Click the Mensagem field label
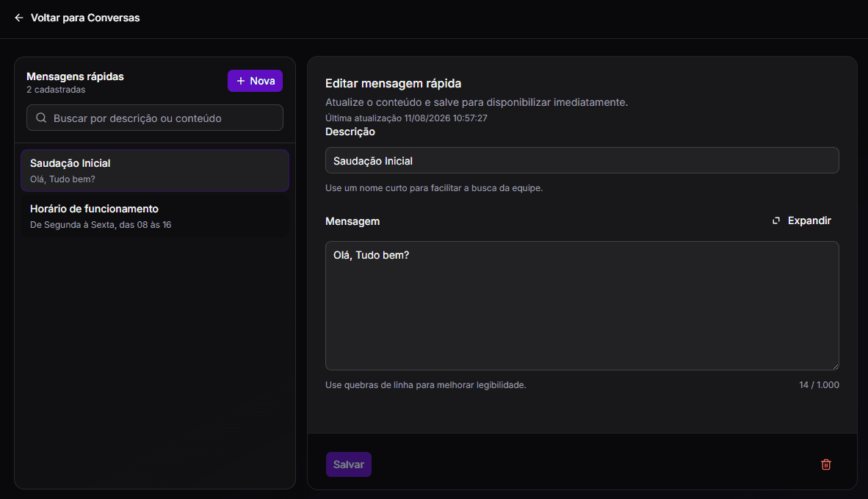The height and width of the screenshot is (499, 868). point(352,221)
